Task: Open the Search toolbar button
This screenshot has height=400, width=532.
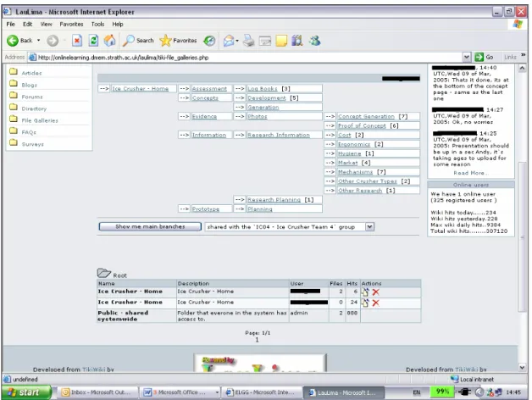Action: 138,41
